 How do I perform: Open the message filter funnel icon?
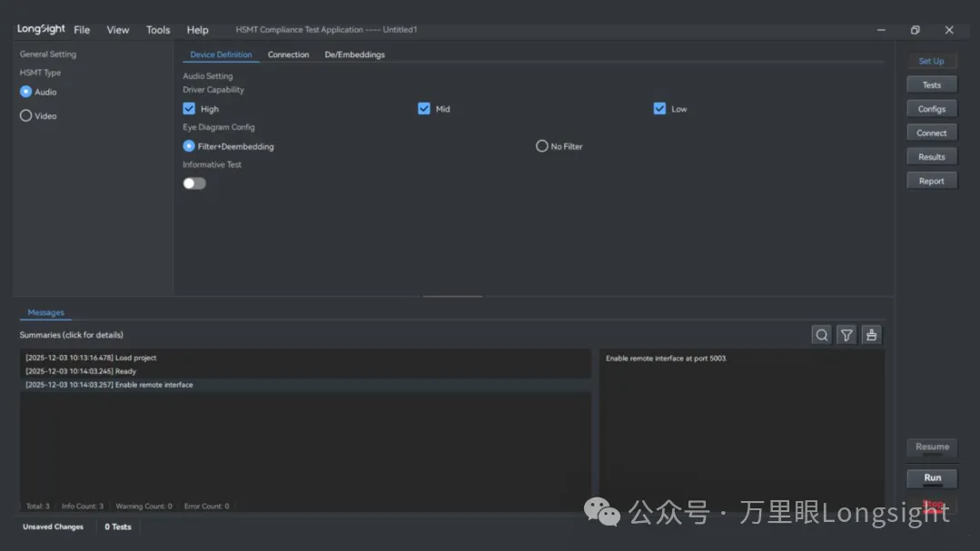(x=846, y=335)
